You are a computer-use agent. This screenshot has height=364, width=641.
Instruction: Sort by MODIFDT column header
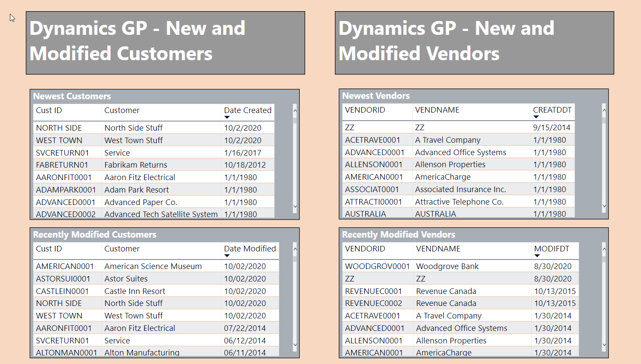[552, 249]
